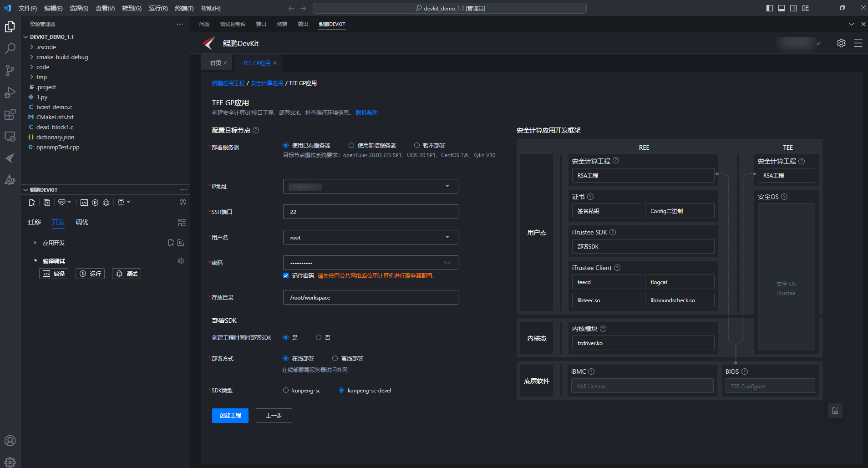Click the run play icon in DevKit toolbar
The height and width of the screenshot is (468, 868).
(x=95, y=203)
